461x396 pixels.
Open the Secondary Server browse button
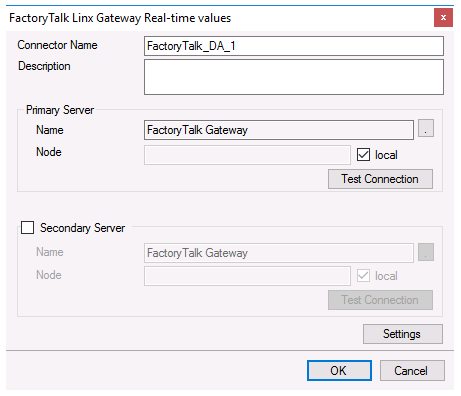tap(426, 252)
